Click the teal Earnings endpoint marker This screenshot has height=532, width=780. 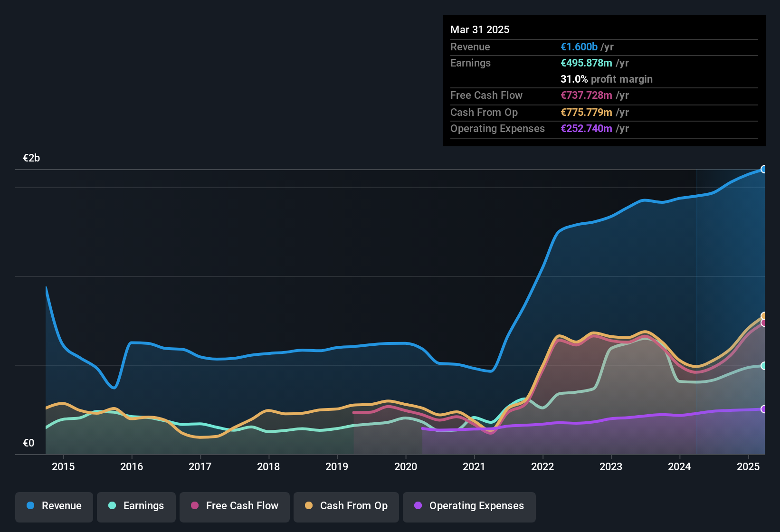point(764,366)
